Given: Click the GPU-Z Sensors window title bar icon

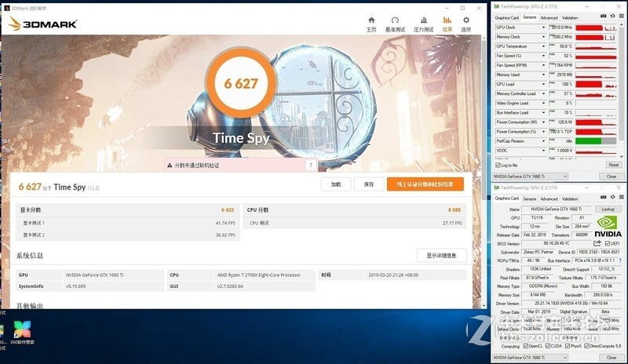Looking at the screenshot, I should [497, 6].
